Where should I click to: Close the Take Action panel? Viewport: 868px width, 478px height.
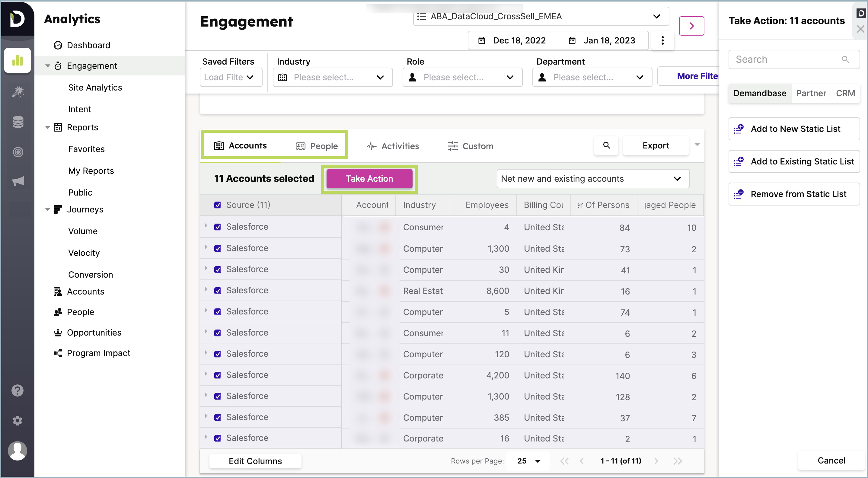pyautogui.click(x=860, y=29)
